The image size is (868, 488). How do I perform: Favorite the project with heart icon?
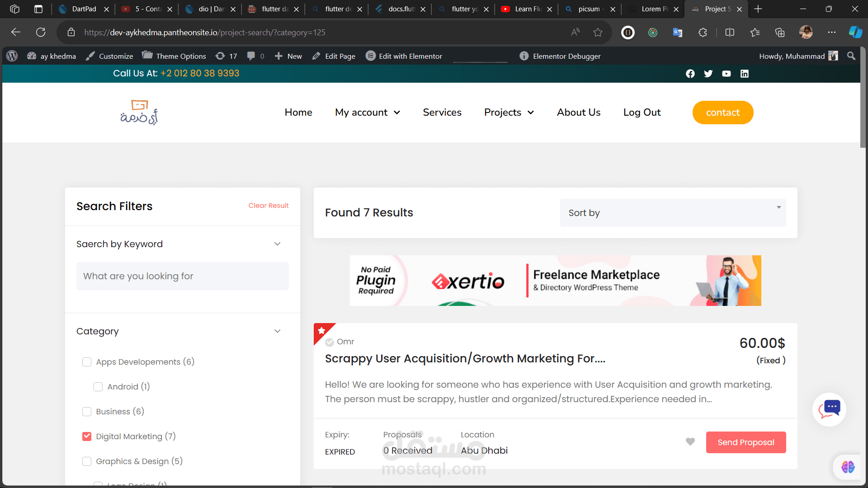(690, 442)
